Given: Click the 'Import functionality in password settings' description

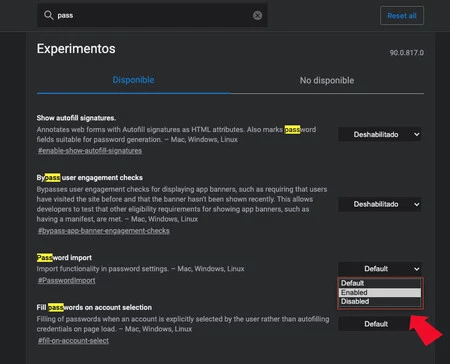Looking at the screenshot, I should tap(140, 269).
